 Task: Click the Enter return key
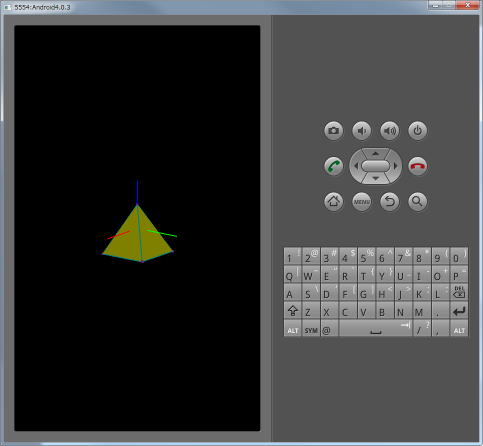459,311
